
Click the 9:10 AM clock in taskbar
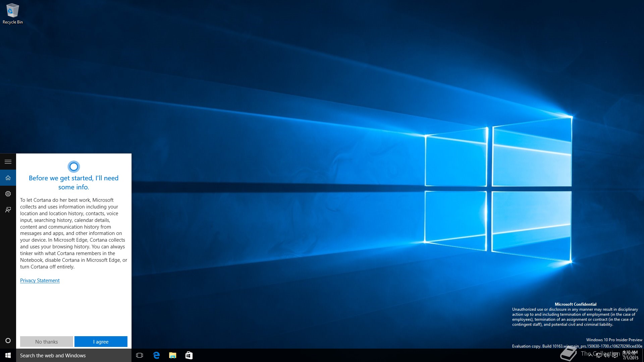[x=630, y=355]
